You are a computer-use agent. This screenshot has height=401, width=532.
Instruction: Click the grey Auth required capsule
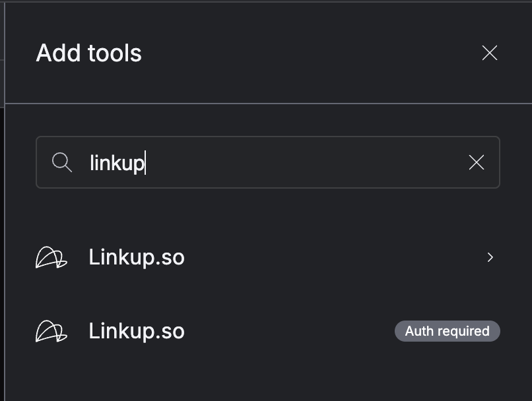tap(447, 331)
